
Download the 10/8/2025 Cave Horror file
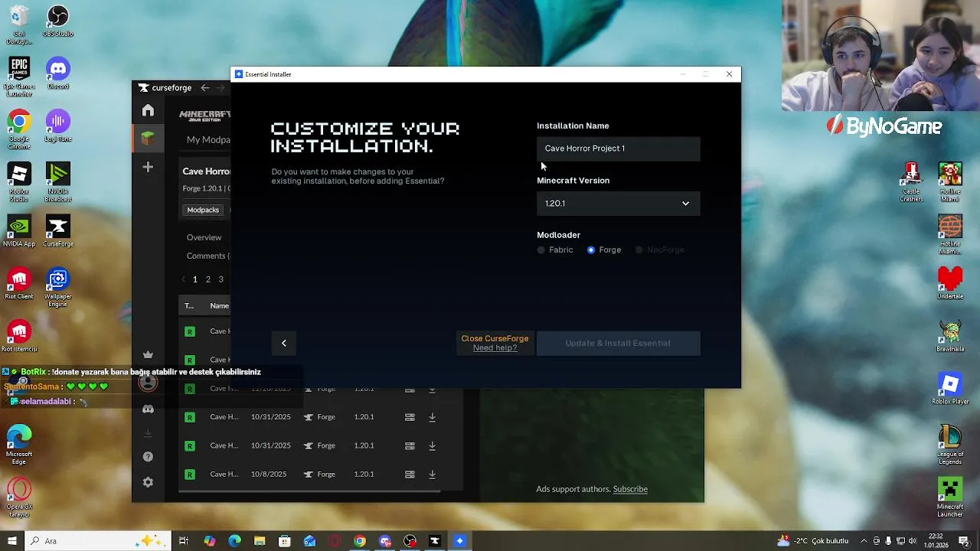pyautogui.click(x=432, y=474)
